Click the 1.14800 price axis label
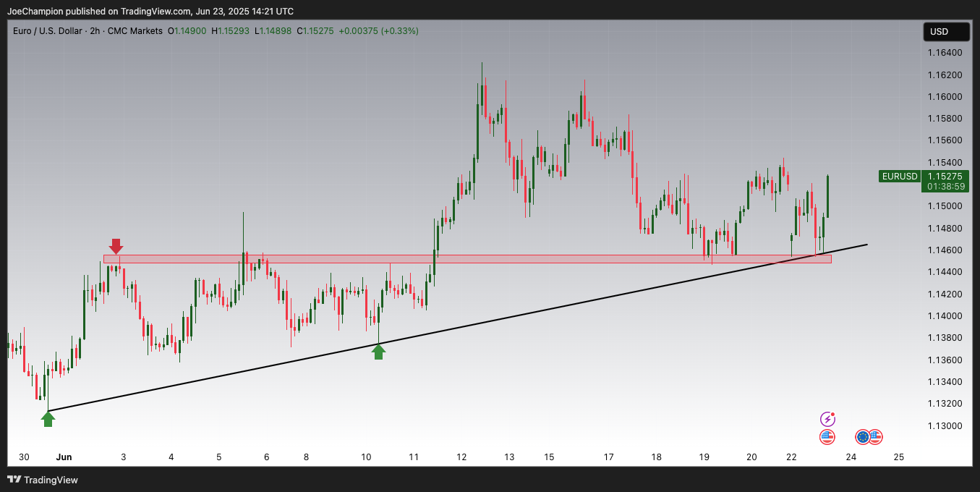This screenshot has width=980, height=492. click(x=945, y=228)
